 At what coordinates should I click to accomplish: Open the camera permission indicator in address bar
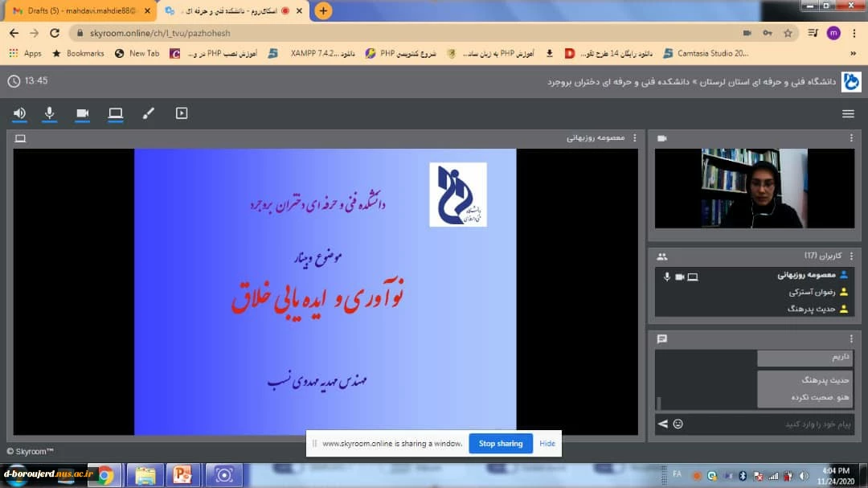click(x=747, y=33)
